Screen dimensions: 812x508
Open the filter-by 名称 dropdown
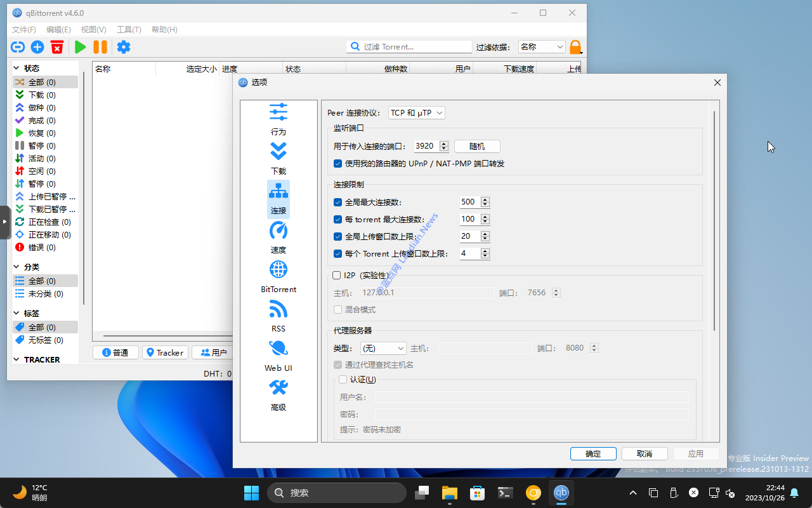click(x=542, y=47)
